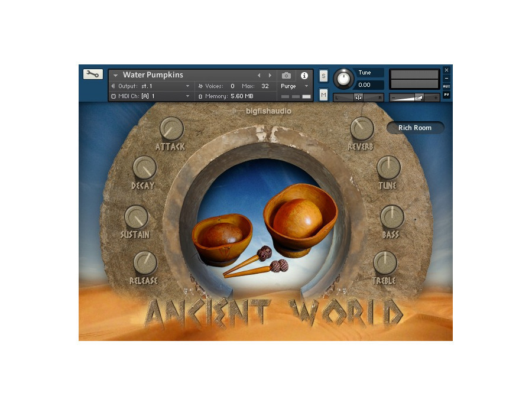Click the output level meter
Screen dimensions: 532x406
[414, 79]
